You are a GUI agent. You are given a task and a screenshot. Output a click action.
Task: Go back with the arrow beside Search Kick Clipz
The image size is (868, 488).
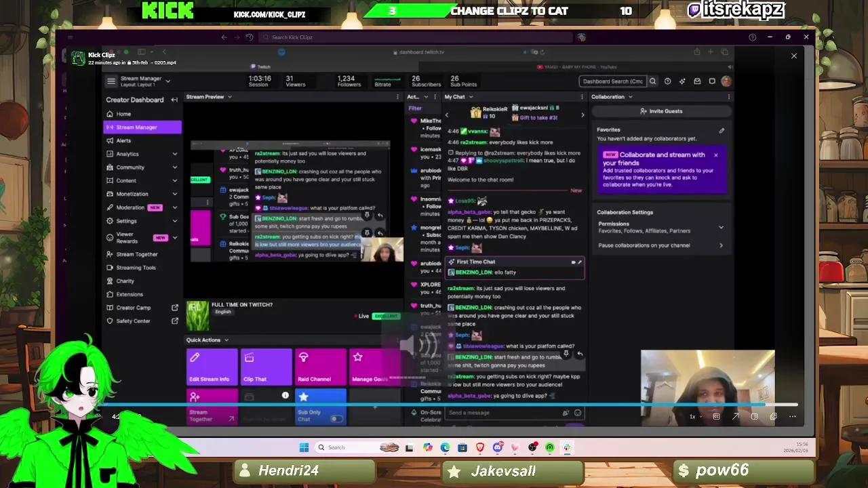tap(224, 37)
